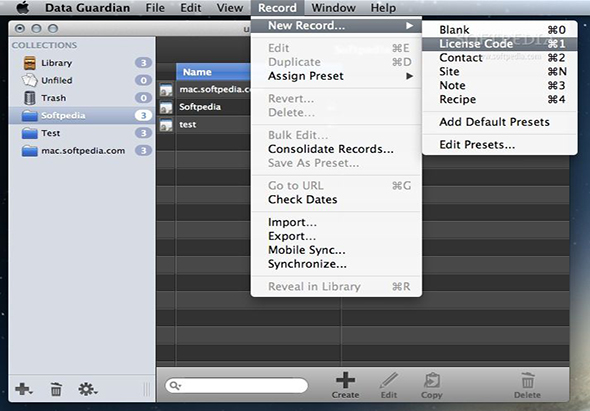Click the Edit pencil toolbar icon

click(x=389, y=380)
